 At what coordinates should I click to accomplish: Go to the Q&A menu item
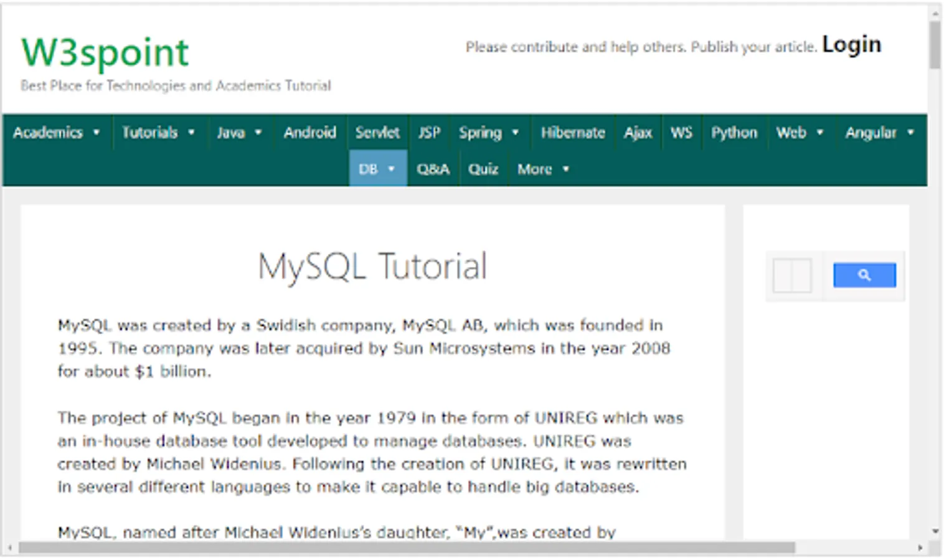tap(433, 169)
